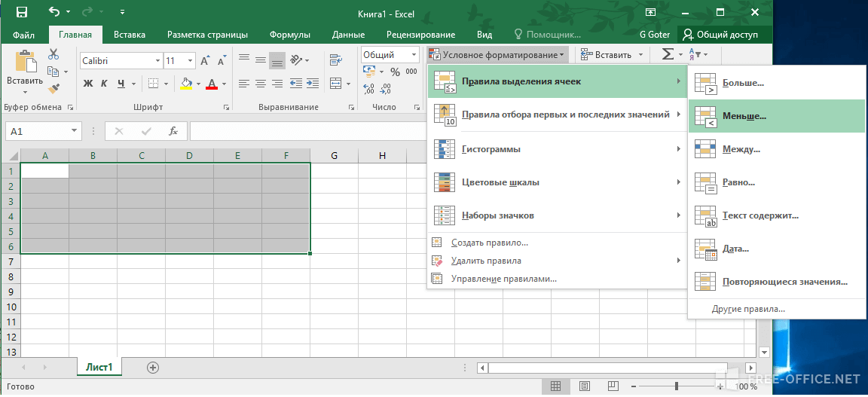Click the formula bar input field
The height and width of the screenshot is (397, 868).
(309, 132)
